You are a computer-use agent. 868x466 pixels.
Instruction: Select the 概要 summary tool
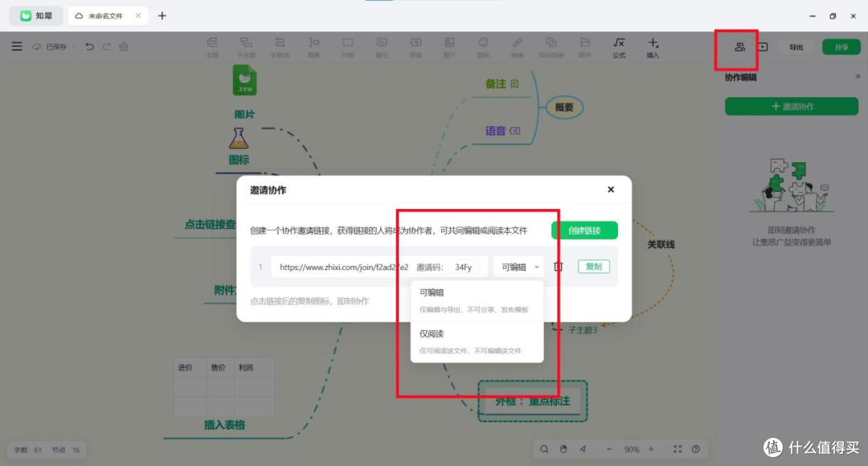(x=314, y=47)
